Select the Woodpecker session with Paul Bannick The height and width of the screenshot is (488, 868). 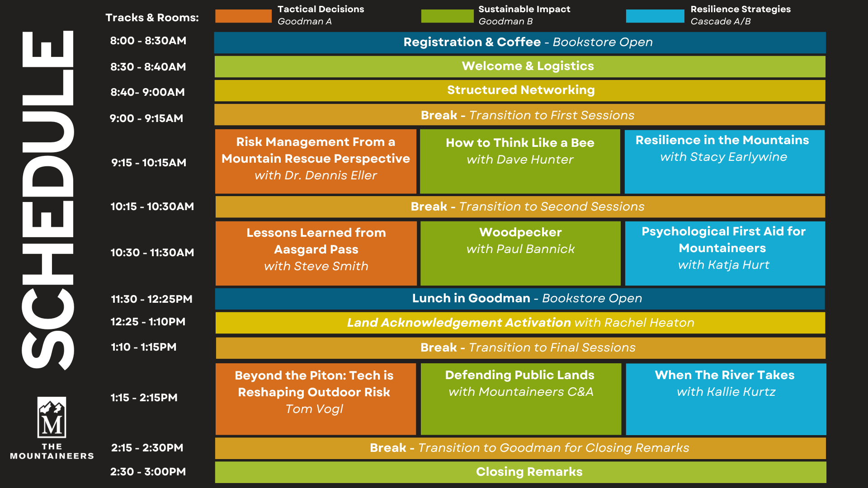point(520,253)
